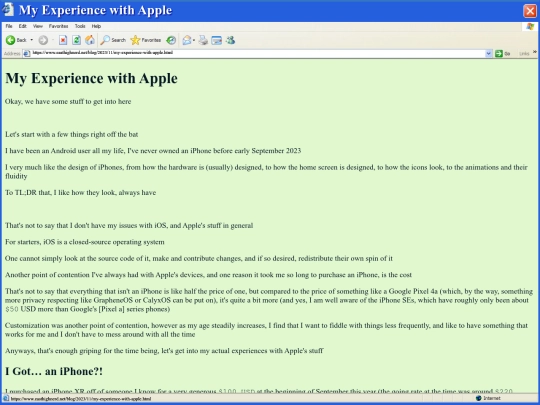Click the Forward arrow button

(43, 40)
